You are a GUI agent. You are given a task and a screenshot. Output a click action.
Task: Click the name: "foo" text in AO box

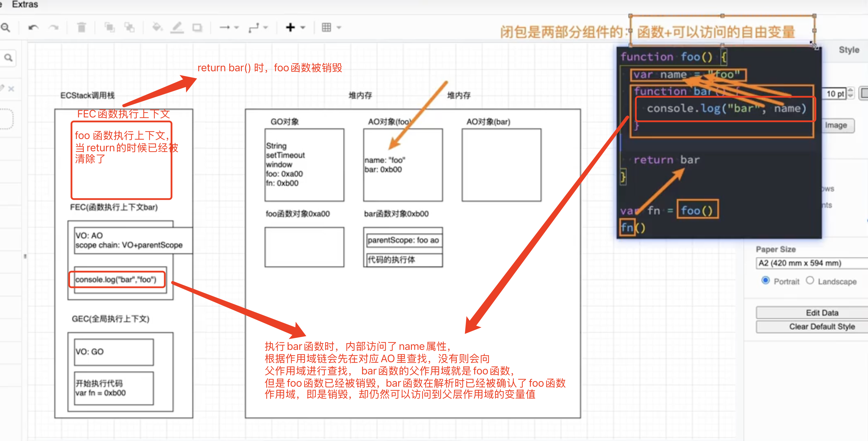tap(385, 160)
